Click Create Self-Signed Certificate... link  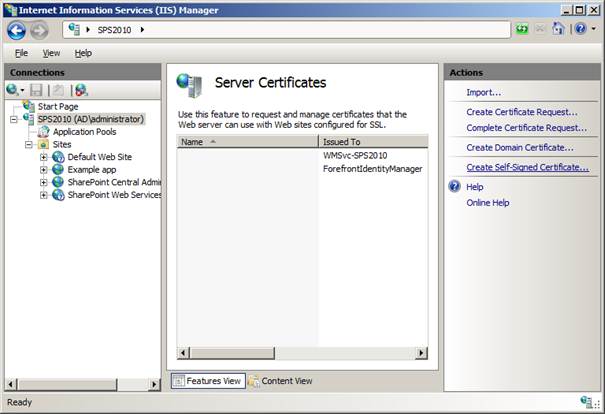tap(527, 167)
